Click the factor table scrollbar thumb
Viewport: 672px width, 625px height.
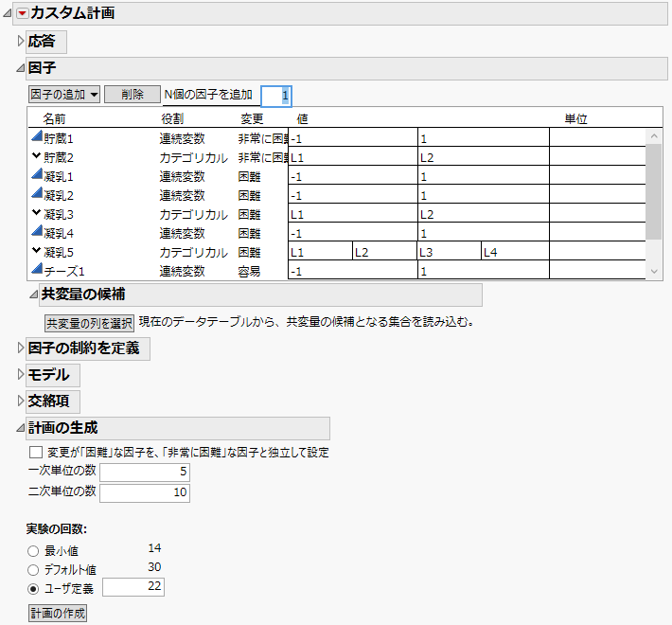click(x=654, y=191)
